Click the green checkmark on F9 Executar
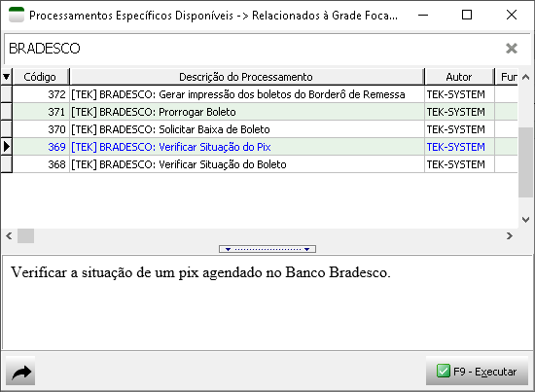 pos(444,371)
